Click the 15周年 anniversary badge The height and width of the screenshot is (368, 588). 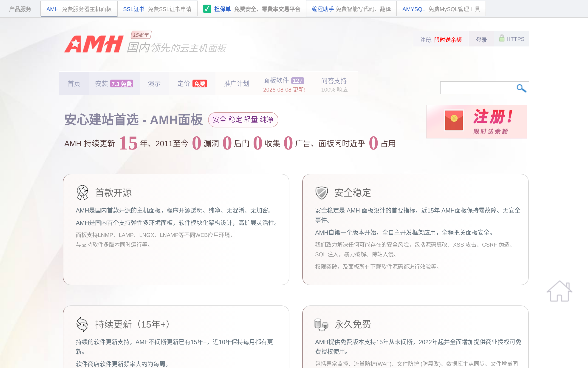coord(141,35)
